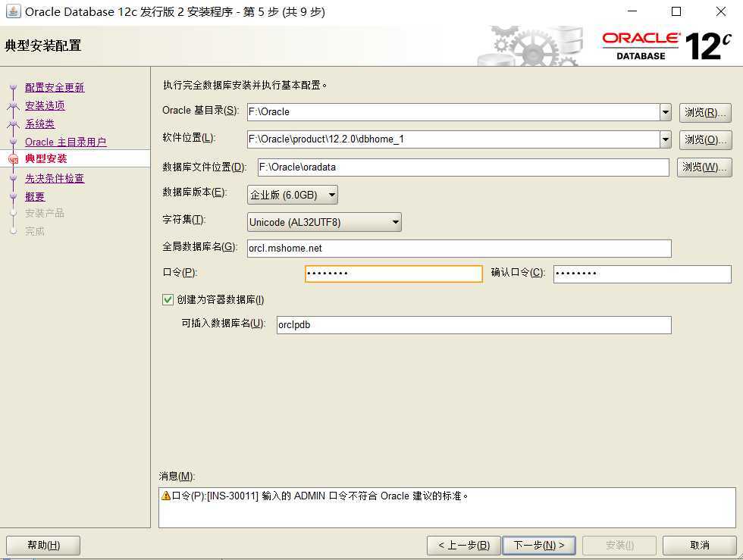The width and height of the screenshot is (743, 560).
Task: Maximize the installer window
Action: coord(676,11)
